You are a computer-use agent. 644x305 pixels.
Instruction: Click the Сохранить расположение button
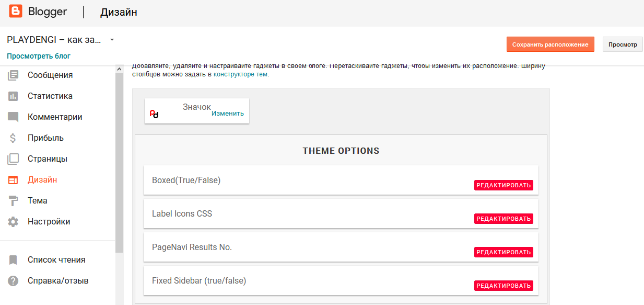coord(550,44)
